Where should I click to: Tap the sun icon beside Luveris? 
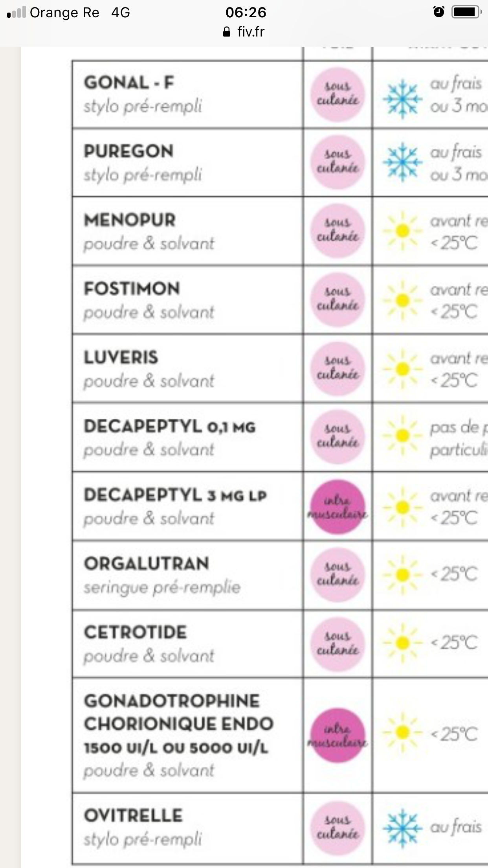402,369
